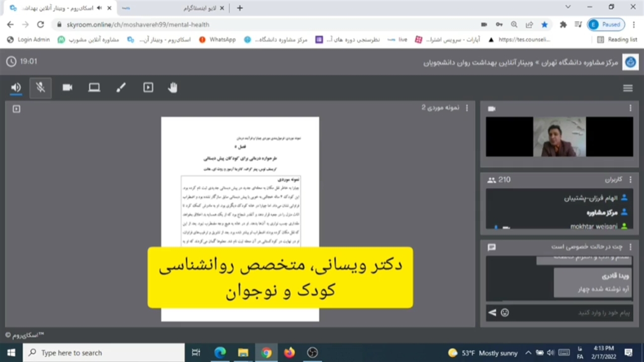This screenshot has width=644, height=362.
Task: Open the emoji picker in chat
Action: tap(505, 313)
